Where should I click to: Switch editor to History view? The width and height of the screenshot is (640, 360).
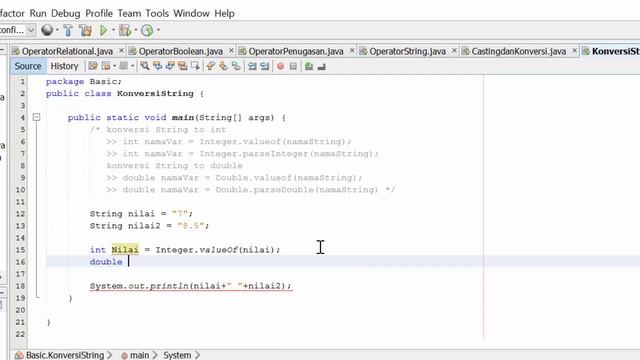point(64,66)
